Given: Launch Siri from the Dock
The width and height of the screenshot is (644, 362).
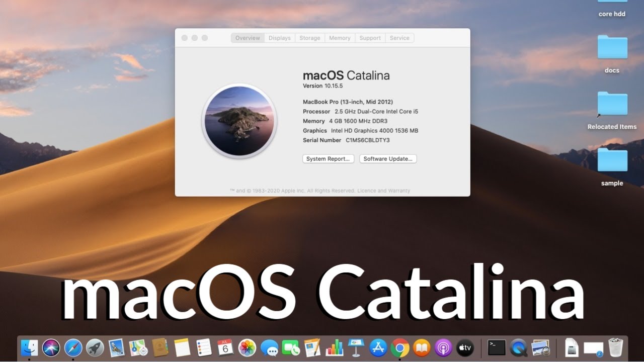Looking at the screenshot, I should (51, 347).
